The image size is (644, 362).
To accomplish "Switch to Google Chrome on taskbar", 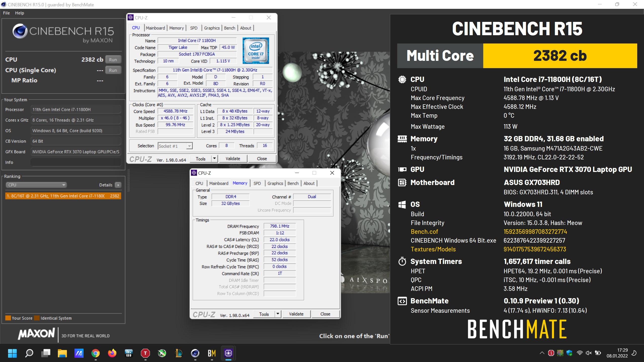I will (96, 353).
